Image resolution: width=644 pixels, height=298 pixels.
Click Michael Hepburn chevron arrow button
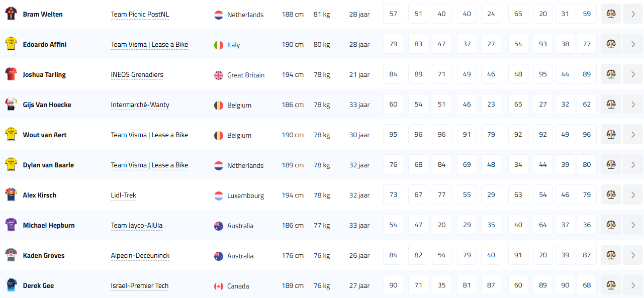tap(633, 225)
